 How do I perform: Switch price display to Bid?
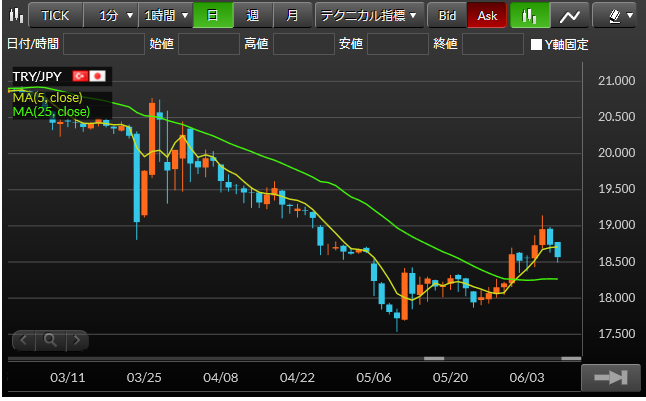coord(447,16)
